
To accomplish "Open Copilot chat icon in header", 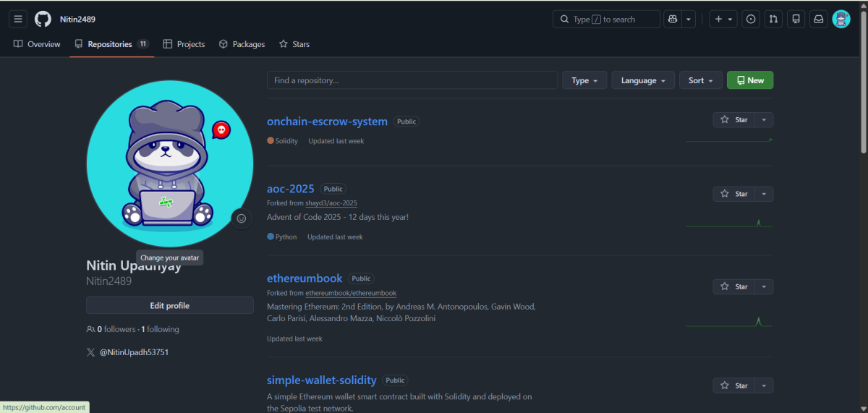I will click(673, 20).
